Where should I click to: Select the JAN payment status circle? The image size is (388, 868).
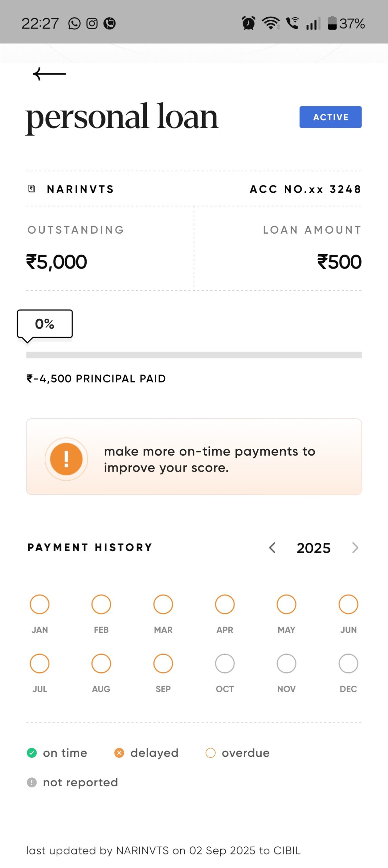[40, 604]
